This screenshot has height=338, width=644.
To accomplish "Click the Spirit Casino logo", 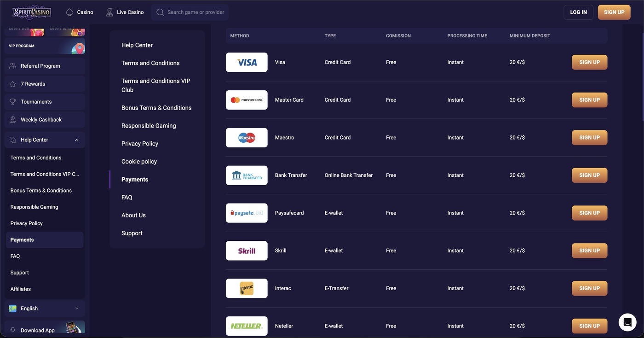I will (x=32, y=12).
